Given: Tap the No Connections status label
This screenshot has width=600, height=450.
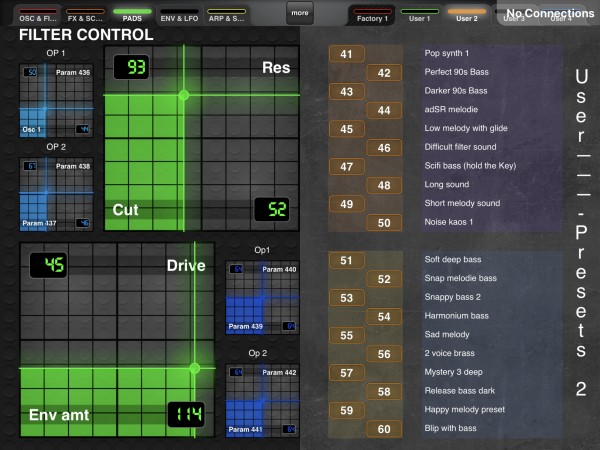Looking at the screenshot, I should pos(550,13).
